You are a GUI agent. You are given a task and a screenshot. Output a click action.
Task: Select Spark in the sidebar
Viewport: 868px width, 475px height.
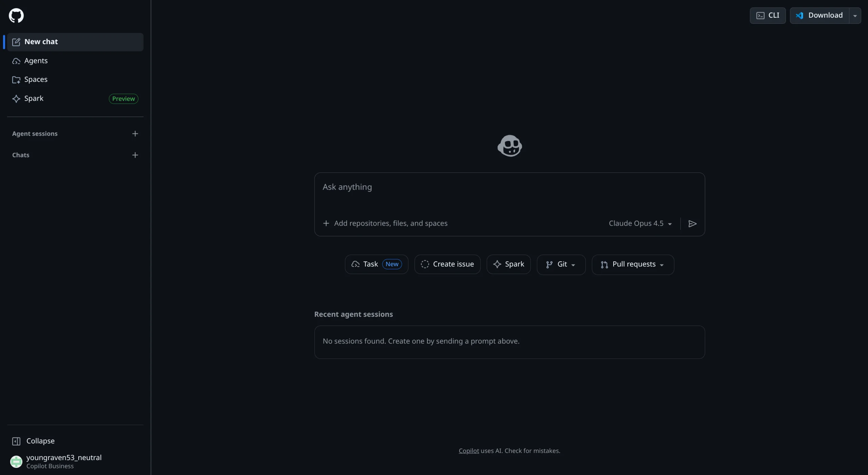34,98
